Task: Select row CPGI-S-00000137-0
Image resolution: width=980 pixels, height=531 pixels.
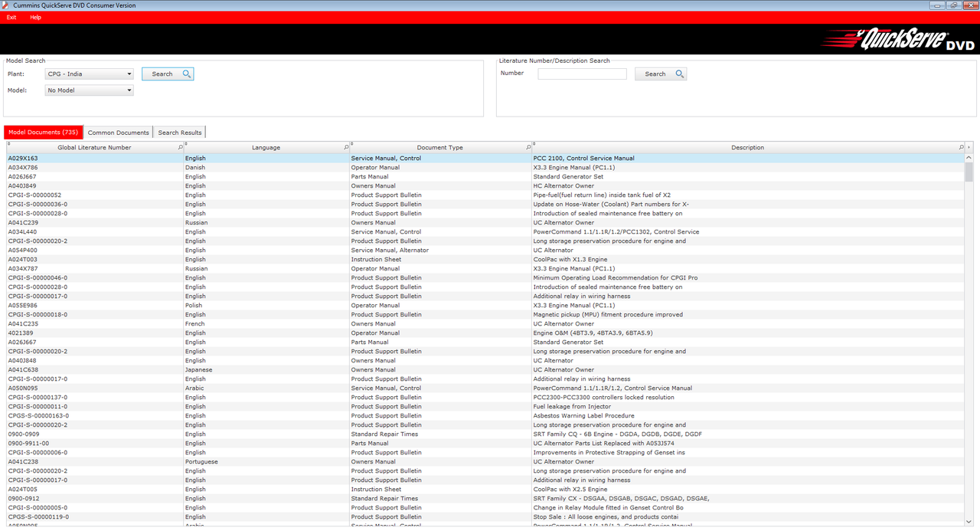Action: tap(485, 398)
